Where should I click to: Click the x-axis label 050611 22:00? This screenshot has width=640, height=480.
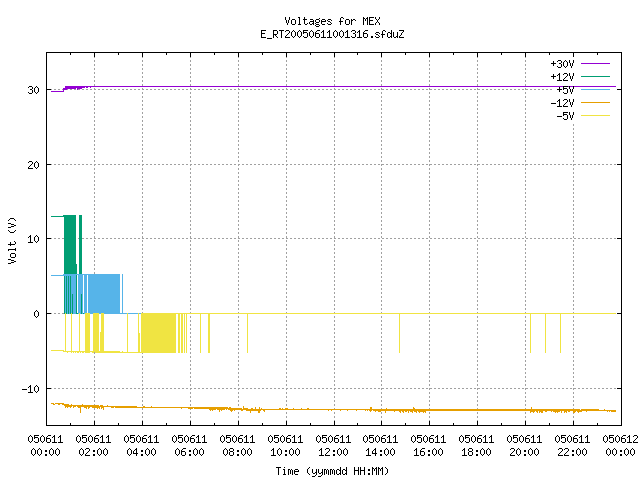(572, 446)
